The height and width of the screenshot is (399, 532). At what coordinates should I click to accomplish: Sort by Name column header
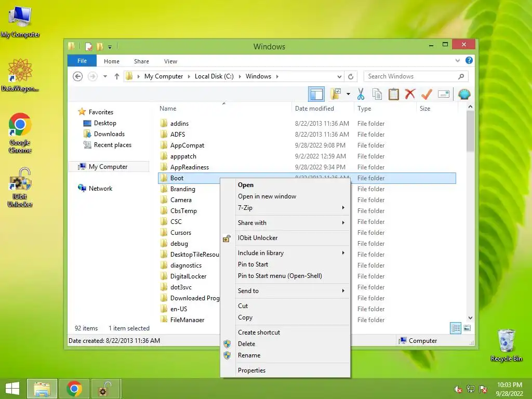coord(224,109)
